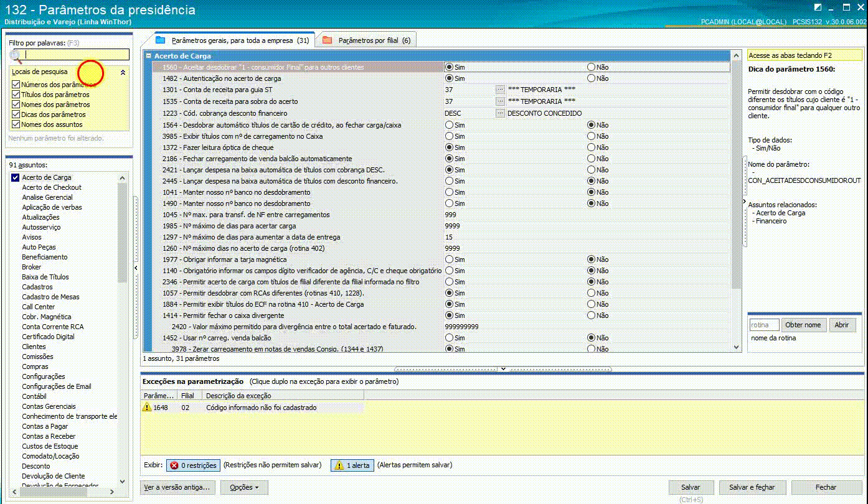Collapse the exceptions panel using bottom splitter arrow
Image resolution: width=868 pixels, height=504 pixels.
point(503,369)
